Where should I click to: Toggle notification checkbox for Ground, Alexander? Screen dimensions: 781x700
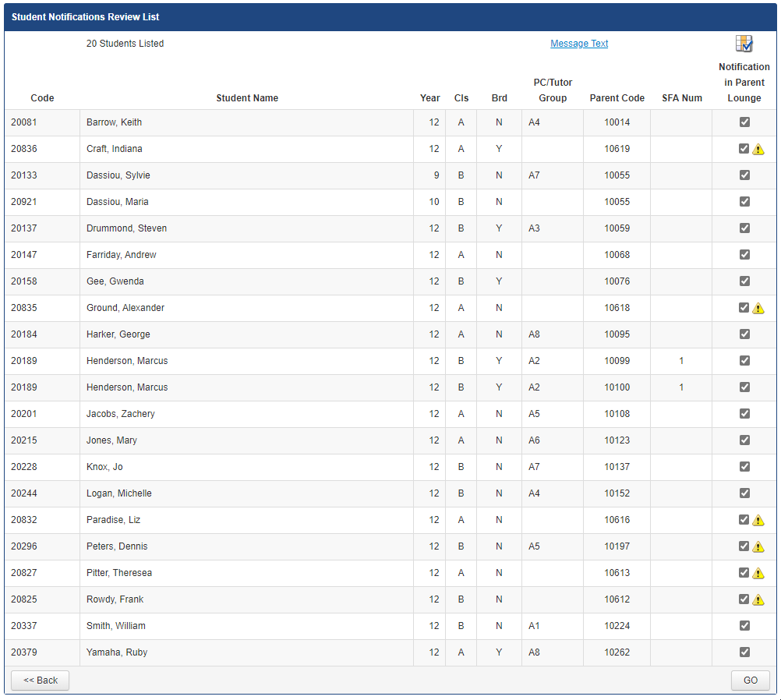[744, 307]
